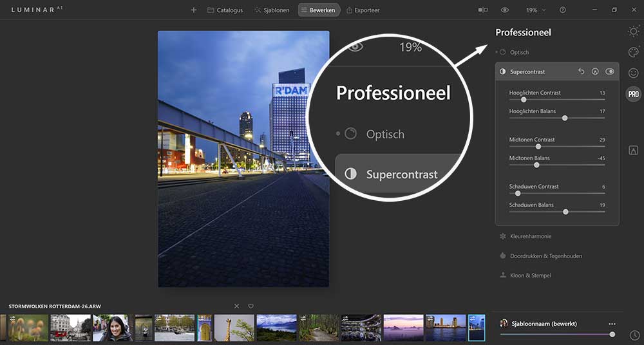Select the smiling woman portrait thumbnail
The width and height of the screenshot is (644, 345).
[x=113, y=328]
